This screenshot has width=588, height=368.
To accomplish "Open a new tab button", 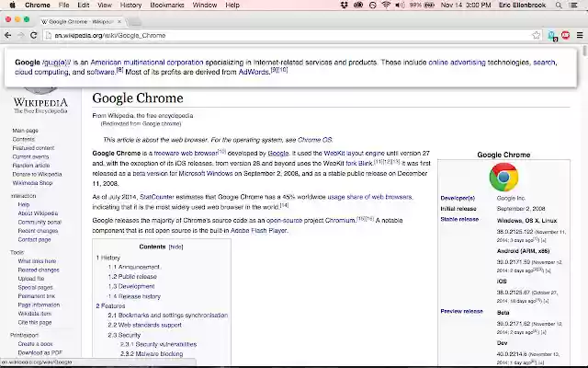I will coord(135,22).
